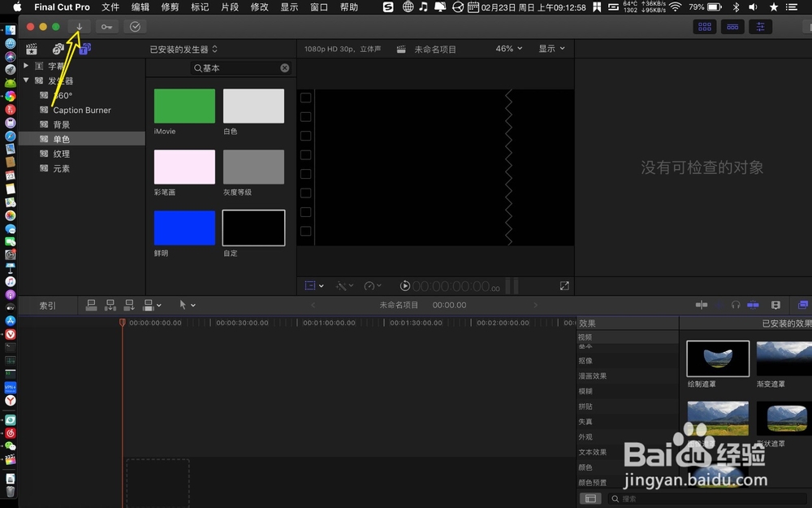This screenshot has width=812, height=508.
Task: Toggle the browser layout button top right
Action: (x=705, y=26)
